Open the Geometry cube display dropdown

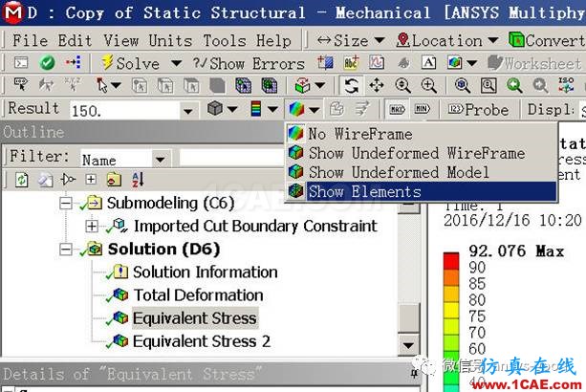click(x=232, y=109)
